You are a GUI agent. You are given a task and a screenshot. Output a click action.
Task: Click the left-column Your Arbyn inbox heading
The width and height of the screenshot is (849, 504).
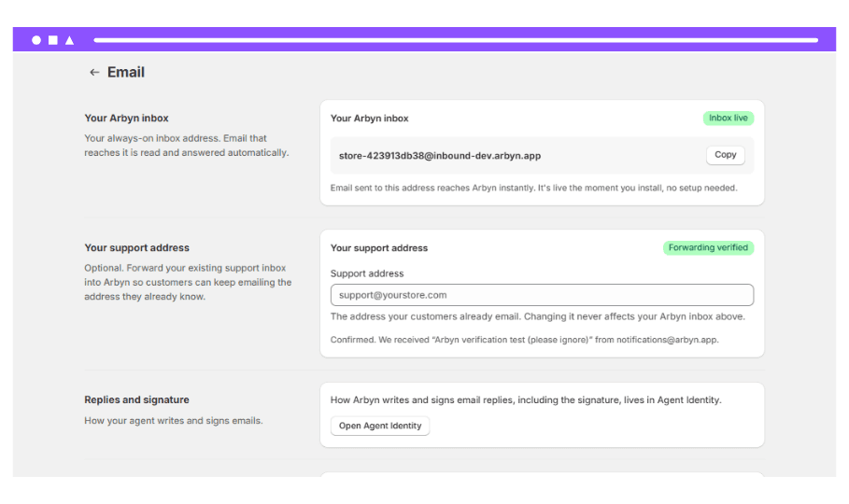coord(126,118)
